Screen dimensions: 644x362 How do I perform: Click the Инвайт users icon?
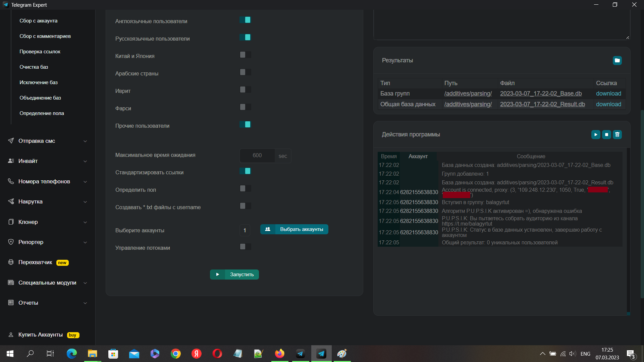coord(11,161)
